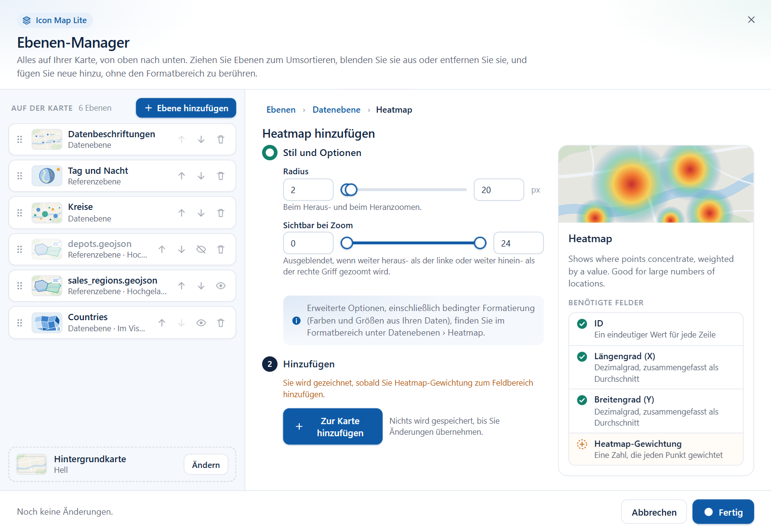771x532 pixels.
Task: Edit the minimum zoom field showing 0
Action: coord(308,243)
